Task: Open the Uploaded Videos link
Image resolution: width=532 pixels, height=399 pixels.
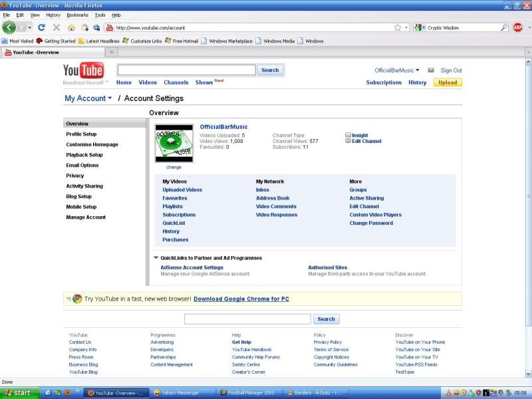Action: pos(182,190)
